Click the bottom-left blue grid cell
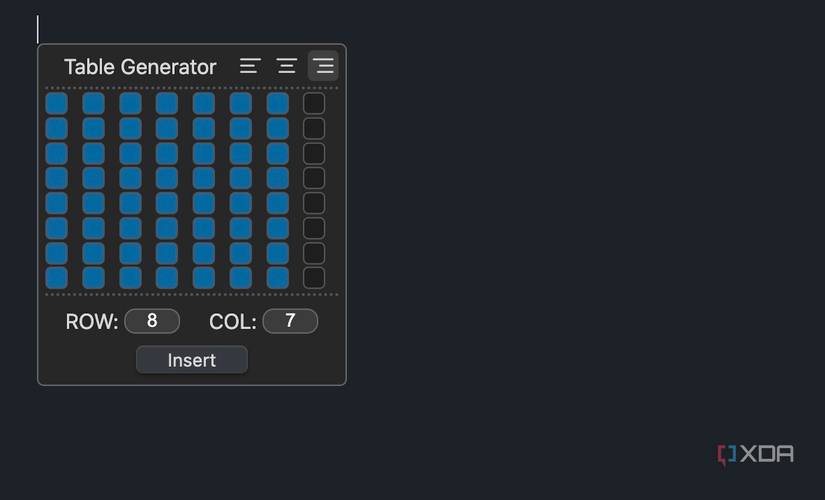This screenshot has width=825, height=500. coord(57,278)
